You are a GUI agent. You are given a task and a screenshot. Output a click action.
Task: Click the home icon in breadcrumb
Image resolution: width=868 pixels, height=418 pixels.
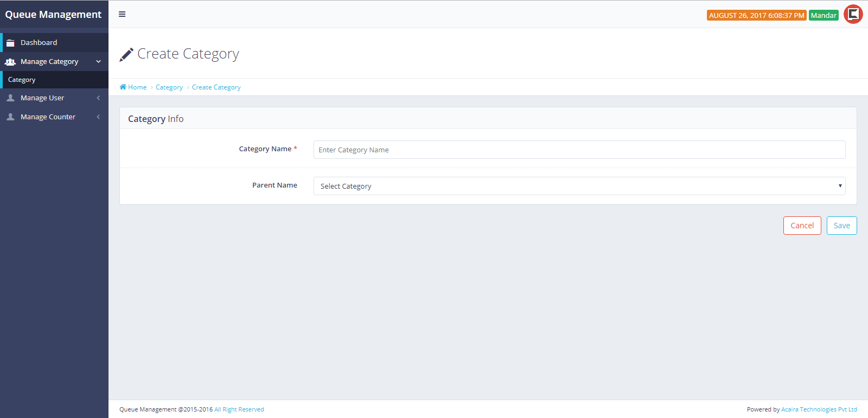tap(123, 87)
